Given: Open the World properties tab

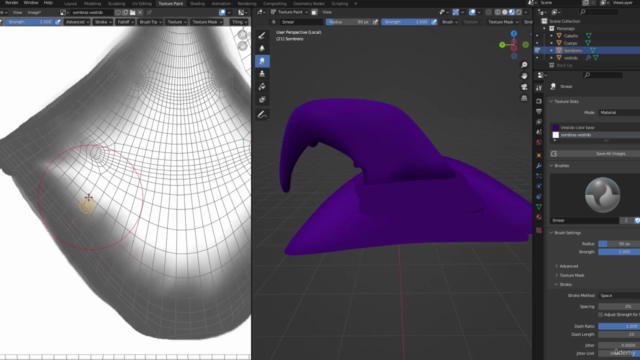Looking at the screenshot, I should 539,142.
